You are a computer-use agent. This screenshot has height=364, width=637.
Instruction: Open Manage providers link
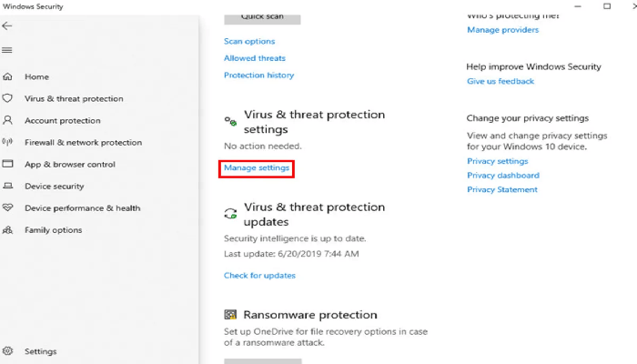502,30
